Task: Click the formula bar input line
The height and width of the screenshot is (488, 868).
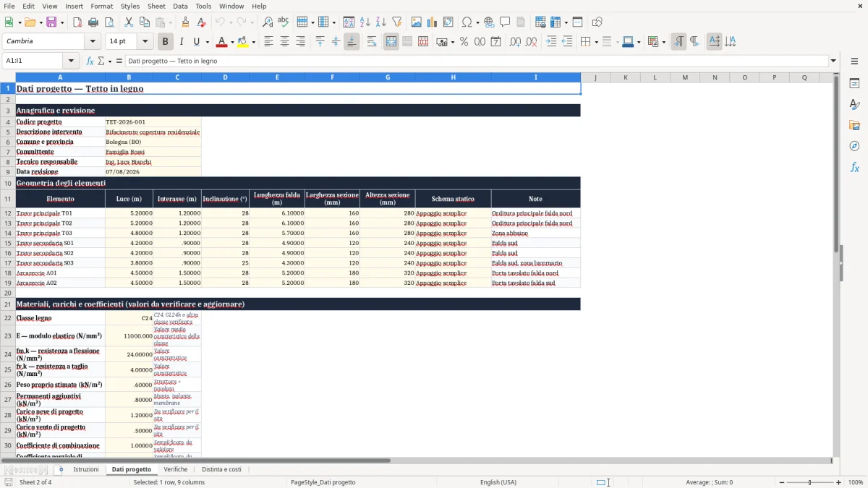Action: coord(477,61)
